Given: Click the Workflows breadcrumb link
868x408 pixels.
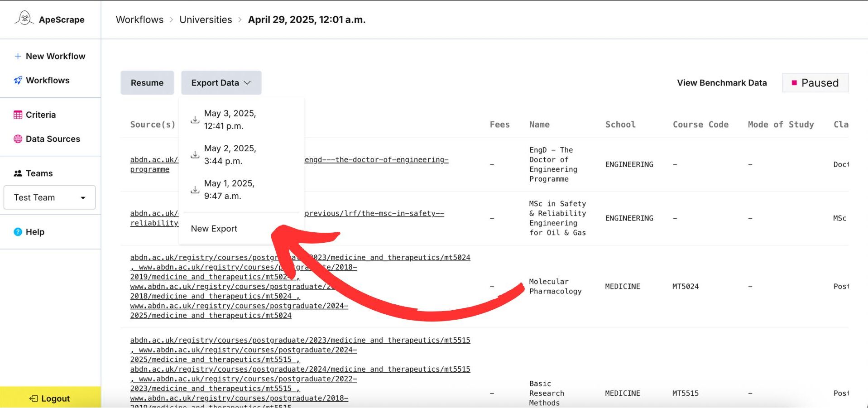Looking at the screenshot, I should (139, 19).
